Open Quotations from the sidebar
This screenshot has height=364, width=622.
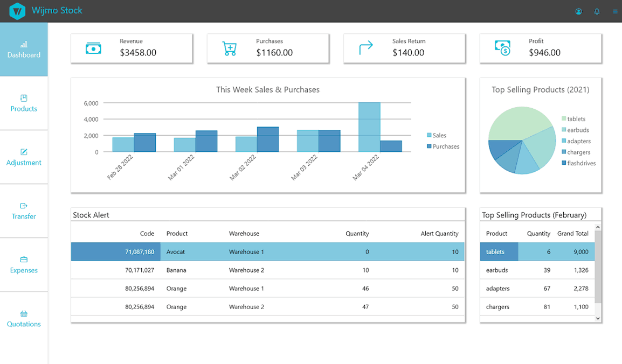(24, 319)
